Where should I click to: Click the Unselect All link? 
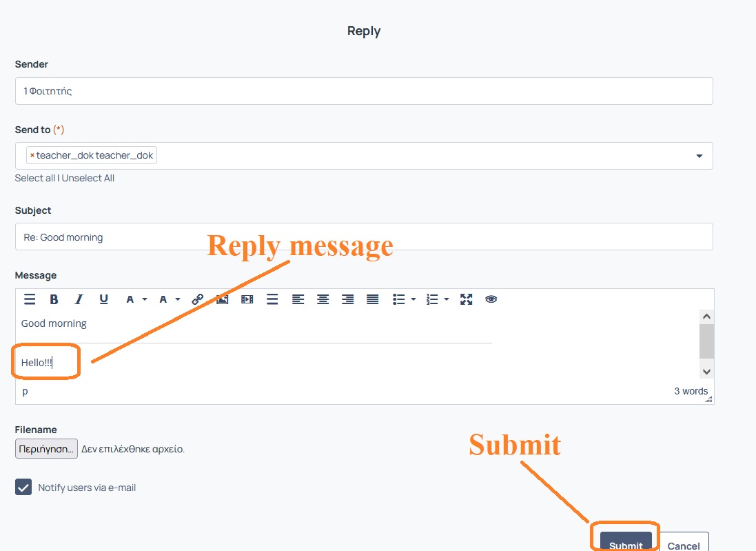(x=88, y=178)
